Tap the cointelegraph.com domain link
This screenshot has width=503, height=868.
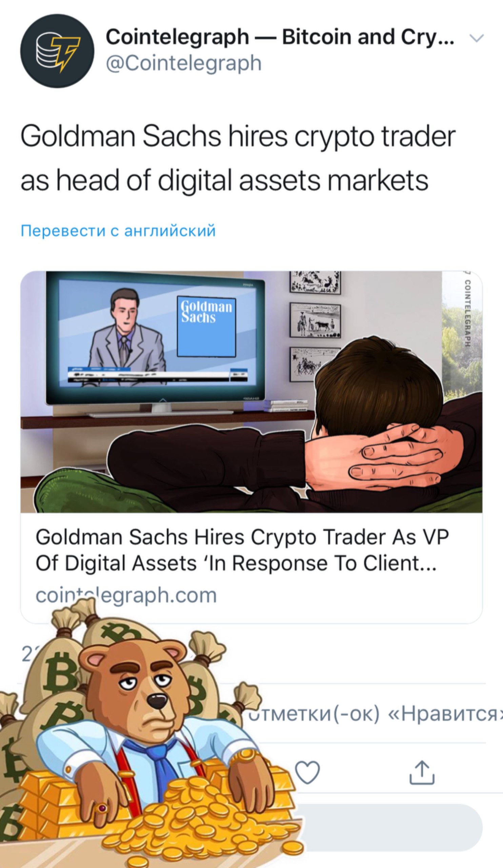[x=126, y=595]
